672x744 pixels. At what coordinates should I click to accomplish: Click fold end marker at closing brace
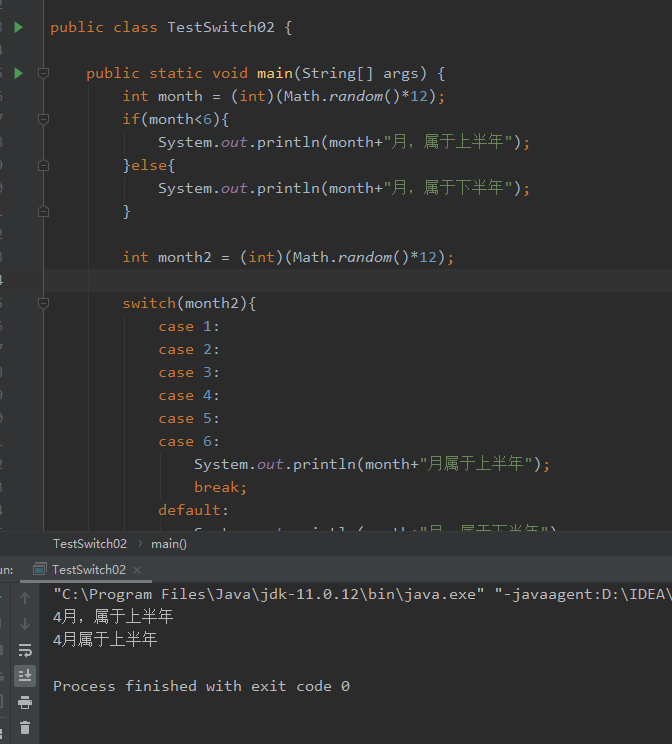coord(43,212)
